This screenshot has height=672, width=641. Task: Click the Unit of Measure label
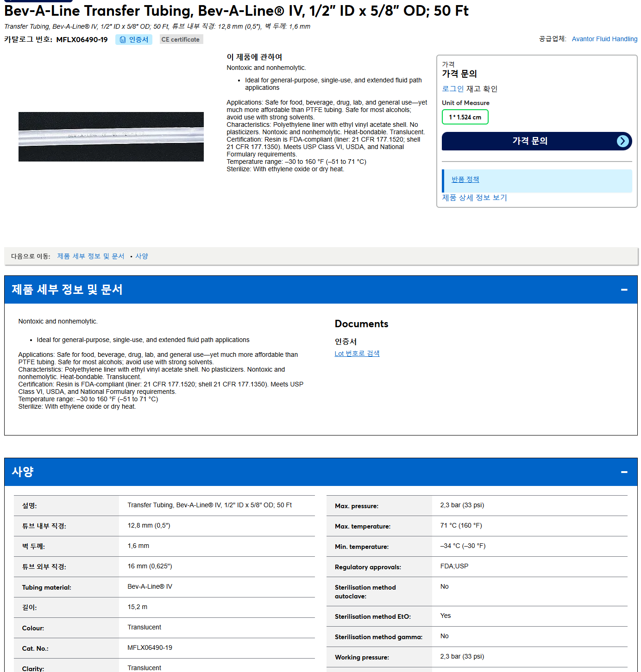(x=465, y=103)
